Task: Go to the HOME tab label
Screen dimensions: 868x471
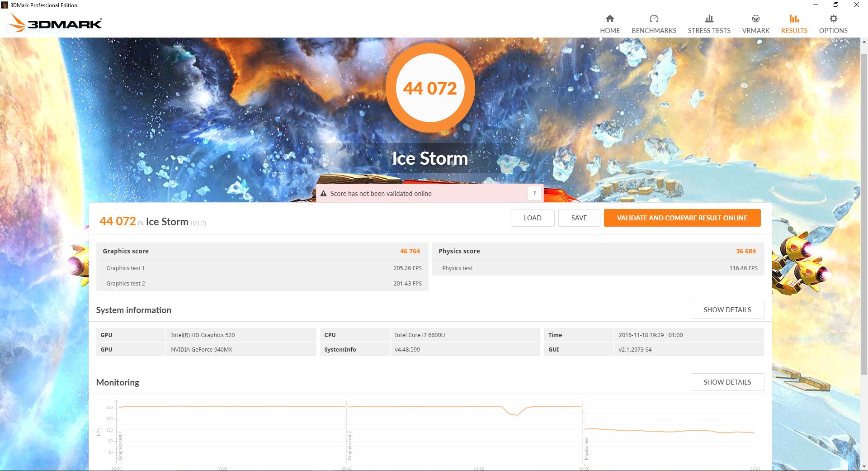Action: pos(610,31)
